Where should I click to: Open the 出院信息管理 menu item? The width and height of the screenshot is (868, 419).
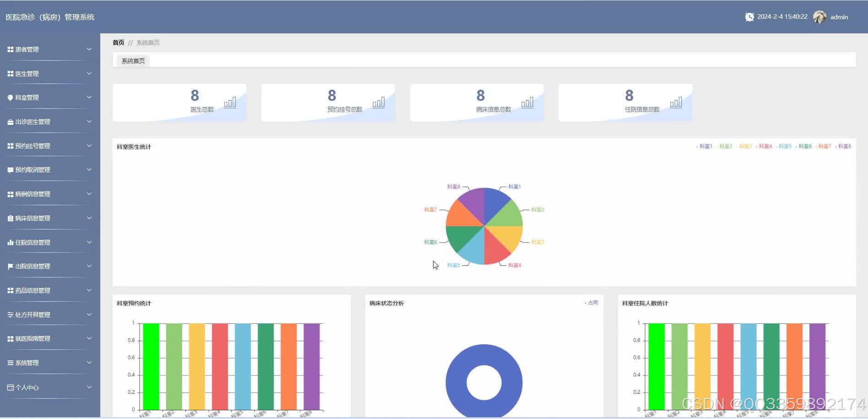[50, 266]
